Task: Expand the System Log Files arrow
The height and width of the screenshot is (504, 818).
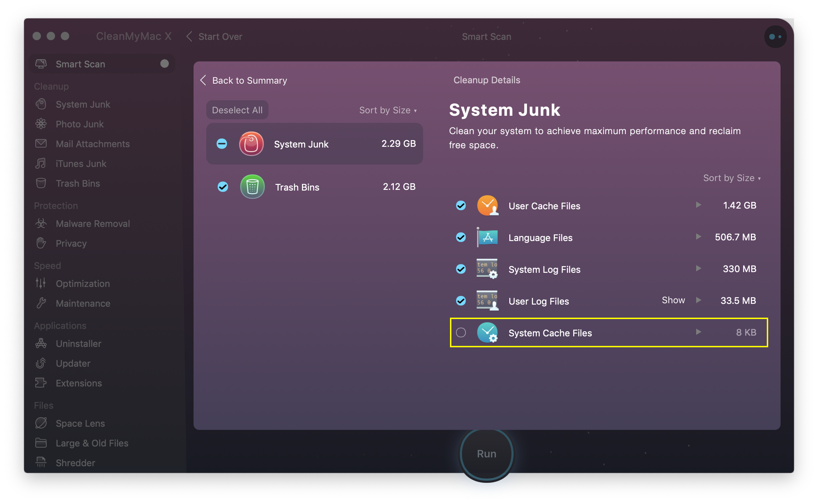Action: (698, 269)
